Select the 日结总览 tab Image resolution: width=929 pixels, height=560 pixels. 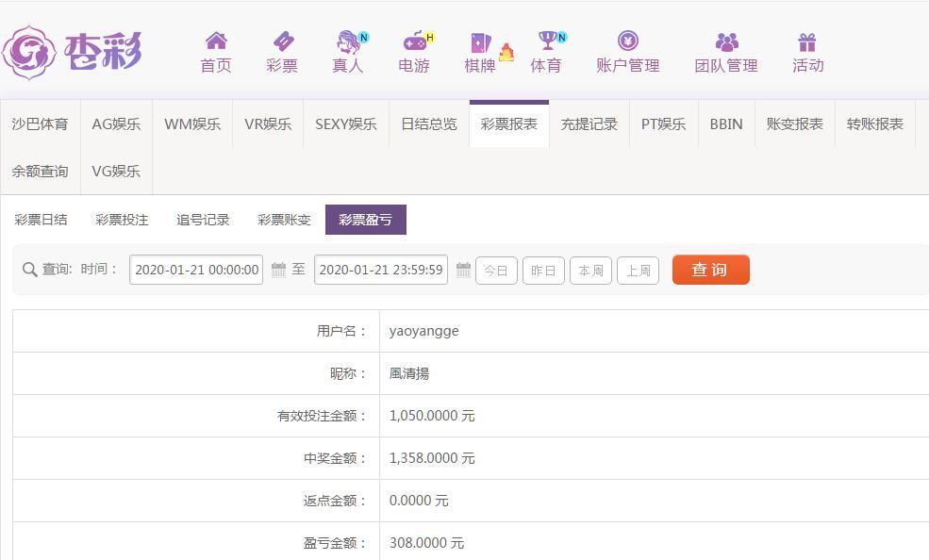pos(428,124)
